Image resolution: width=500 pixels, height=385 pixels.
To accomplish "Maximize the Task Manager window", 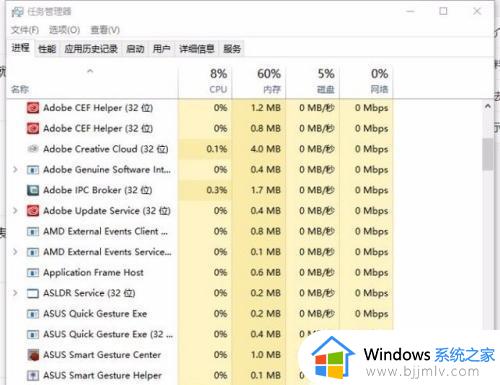I will [x=443, y=11].
